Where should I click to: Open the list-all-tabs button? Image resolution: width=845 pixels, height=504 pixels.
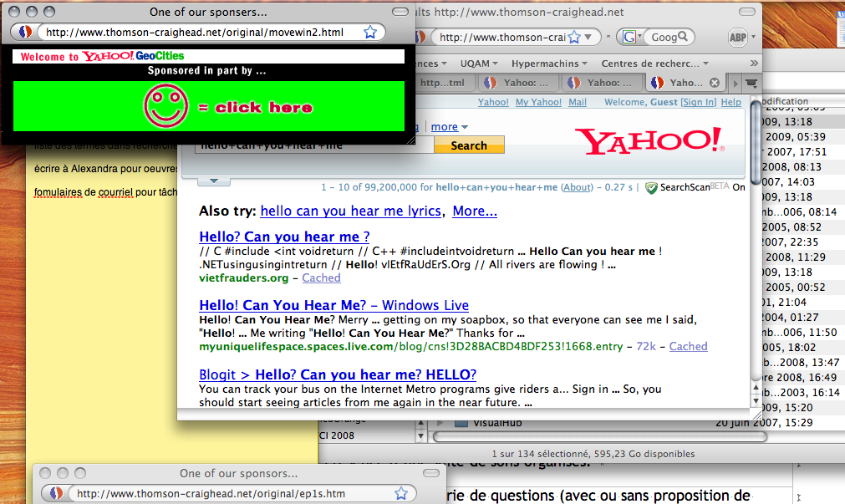pyautogui.click(x=751, y=83)
